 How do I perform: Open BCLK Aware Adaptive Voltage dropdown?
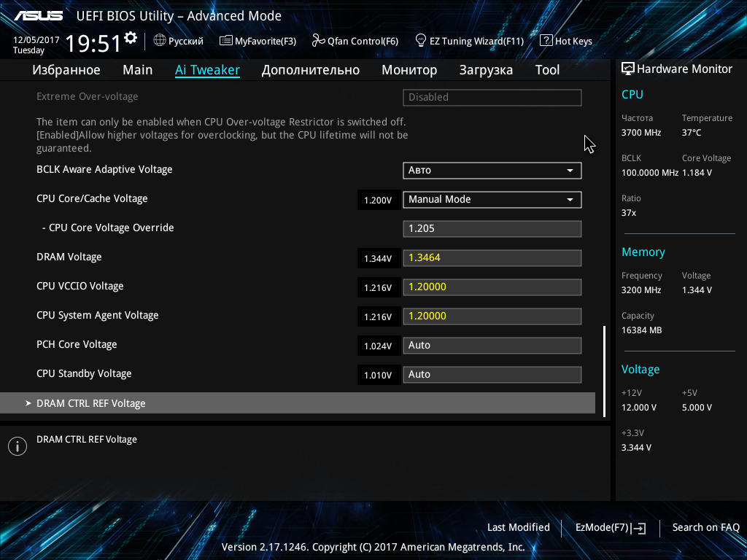coord(492,171)
